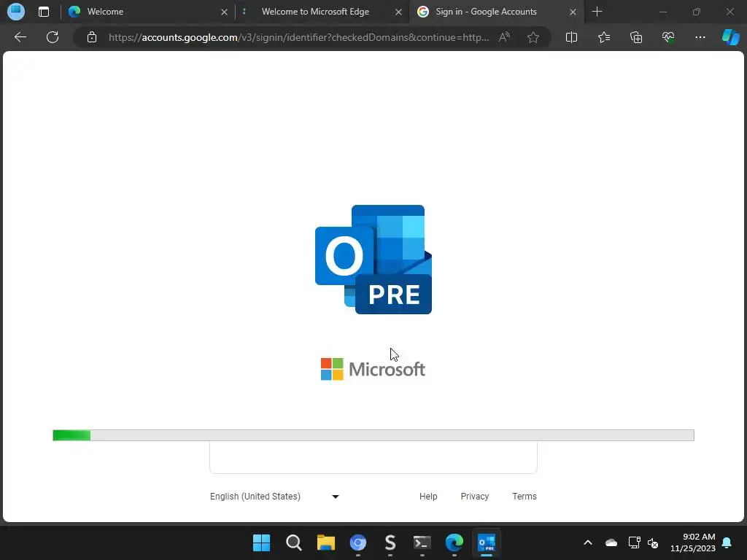747x560 pixels.
Task: Open network status tray icon
Action: (634, 542)
